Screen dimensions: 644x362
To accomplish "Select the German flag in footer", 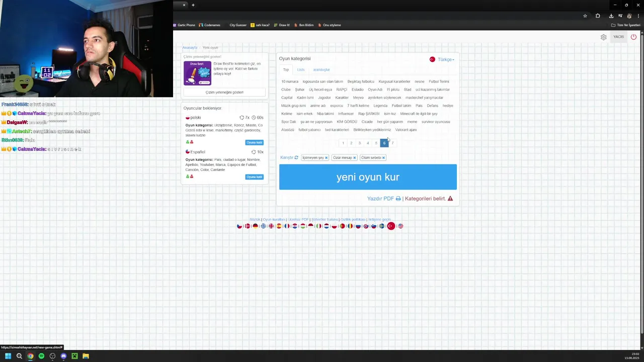I will [x=256, y=226].
